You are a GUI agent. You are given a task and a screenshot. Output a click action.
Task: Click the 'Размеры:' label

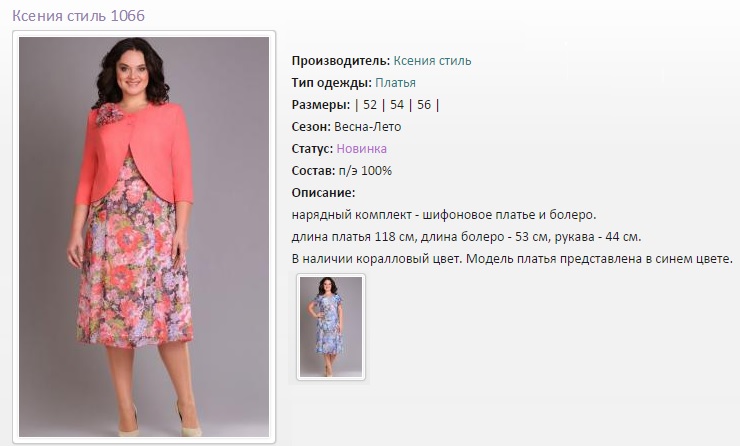[321, 105]
